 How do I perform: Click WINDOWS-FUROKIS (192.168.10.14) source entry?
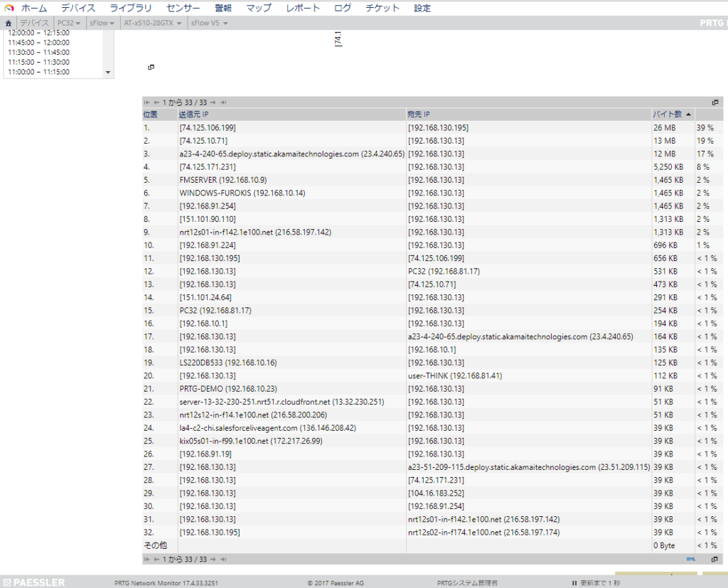[242, 193]
